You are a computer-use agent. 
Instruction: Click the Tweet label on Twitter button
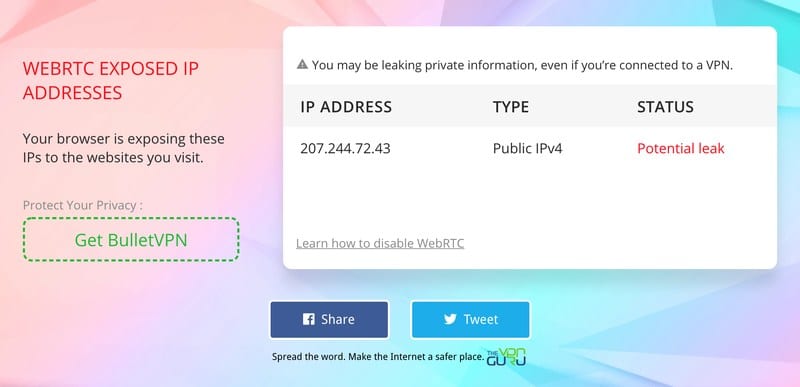point(481,319)
